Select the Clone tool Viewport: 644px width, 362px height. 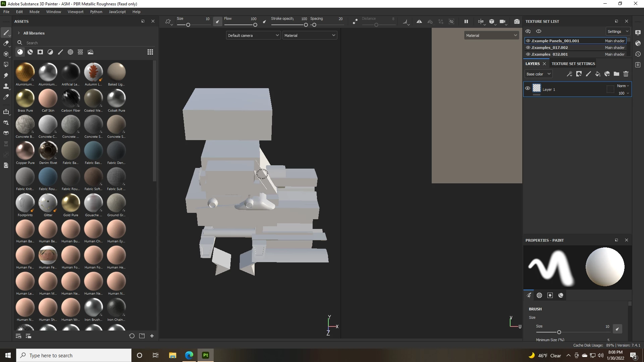click(x=6, y=86)
